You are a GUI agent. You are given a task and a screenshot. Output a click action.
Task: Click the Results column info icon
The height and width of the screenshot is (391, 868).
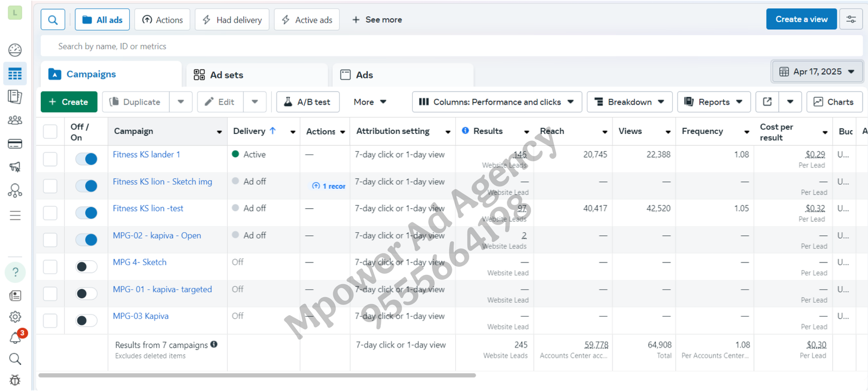(x=465, y=131)
